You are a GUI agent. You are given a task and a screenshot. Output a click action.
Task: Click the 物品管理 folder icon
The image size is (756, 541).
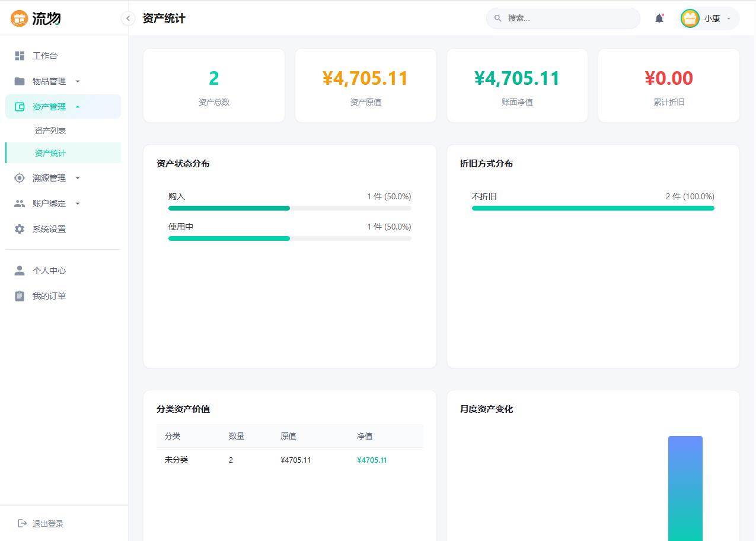(x=20, y=81)
